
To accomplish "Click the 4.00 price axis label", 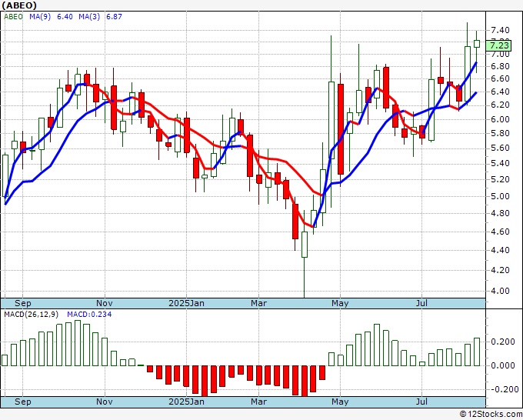I will coord(500,291).
